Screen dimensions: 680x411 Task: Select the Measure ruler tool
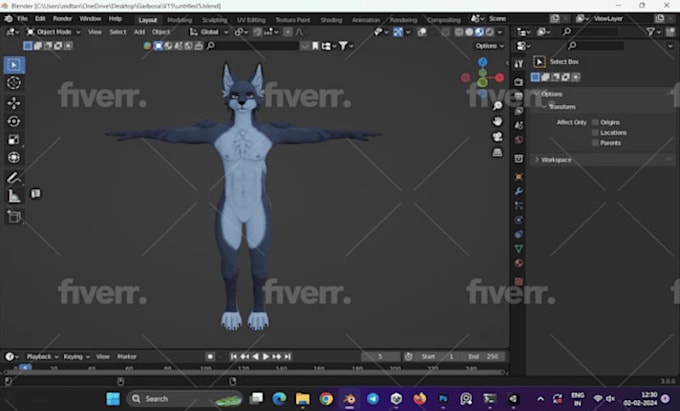(x=14, y=196)
